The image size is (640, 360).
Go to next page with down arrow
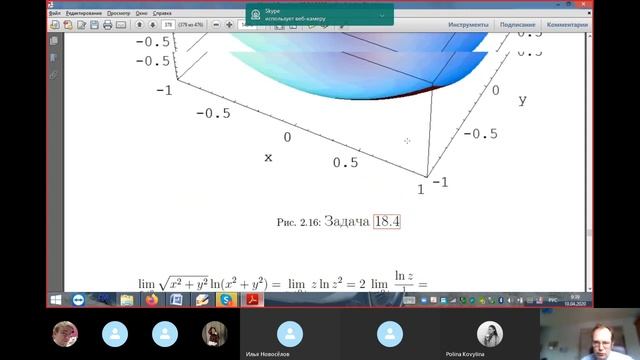click(153, 25)
